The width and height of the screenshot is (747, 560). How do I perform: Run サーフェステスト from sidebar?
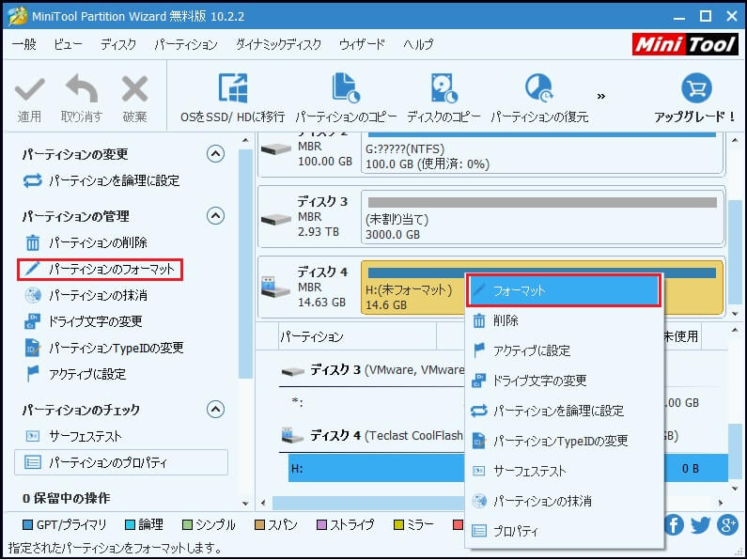click(73, 436)
